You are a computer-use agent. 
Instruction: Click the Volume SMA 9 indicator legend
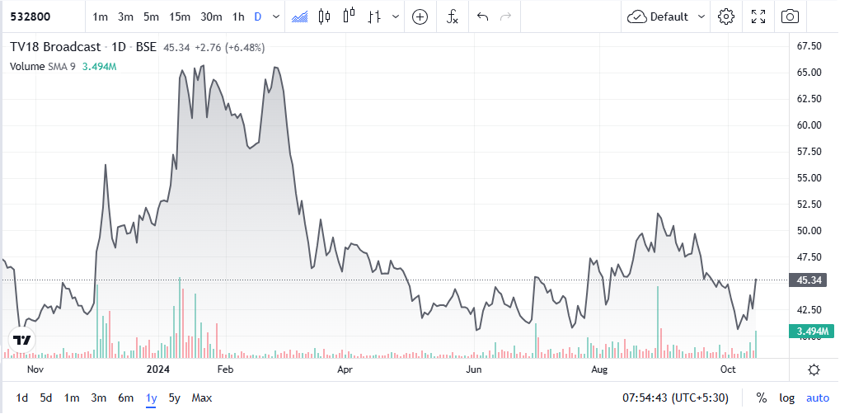click(x=43, y=67)
